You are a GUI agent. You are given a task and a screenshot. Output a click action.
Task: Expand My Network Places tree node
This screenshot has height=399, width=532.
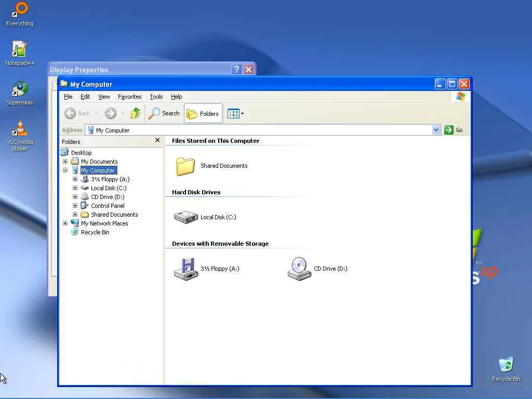(65, 223)
